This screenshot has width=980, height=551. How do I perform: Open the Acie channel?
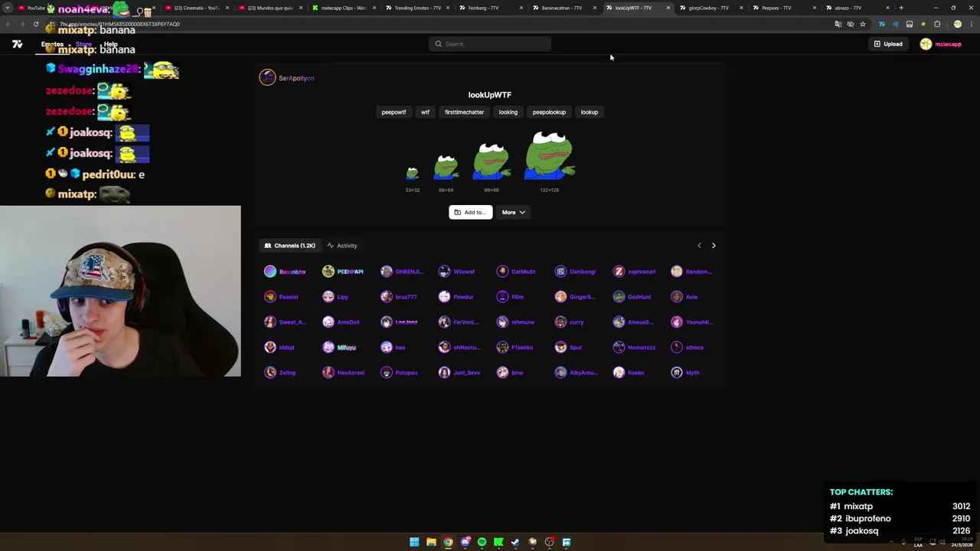pyautogui.click(x=684, y=297)
